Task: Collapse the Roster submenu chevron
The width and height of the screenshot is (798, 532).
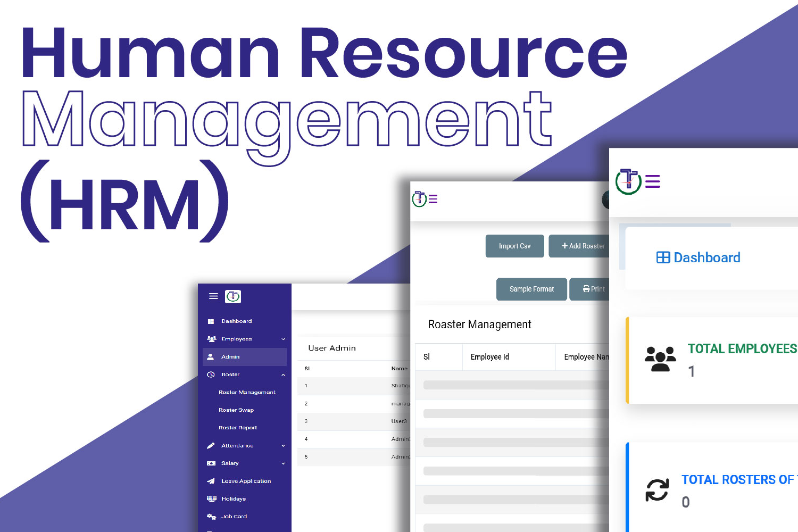Action: coord(283,375)
